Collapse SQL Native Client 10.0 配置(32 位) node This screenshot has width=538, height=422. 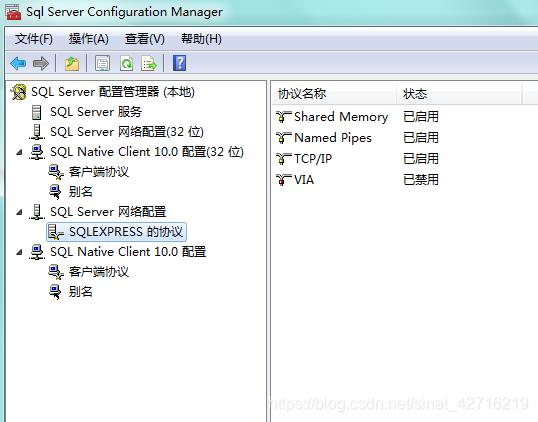[x=20, y=152]
